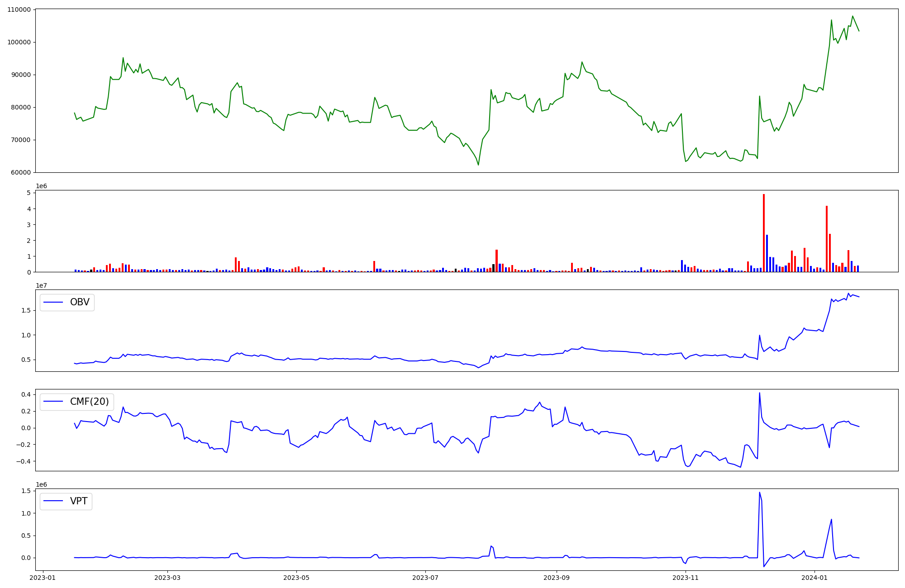Click the 1.5 tick on VPT axis
Image resolution: width=905 pixels, height=588 pixels.
pos(26,491)
